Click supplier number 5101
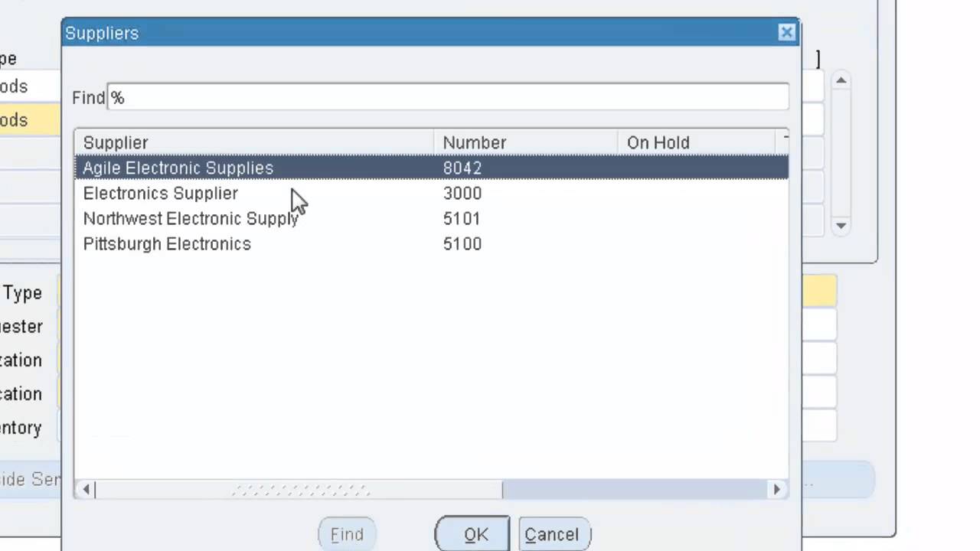 click(x=462, y=218)
